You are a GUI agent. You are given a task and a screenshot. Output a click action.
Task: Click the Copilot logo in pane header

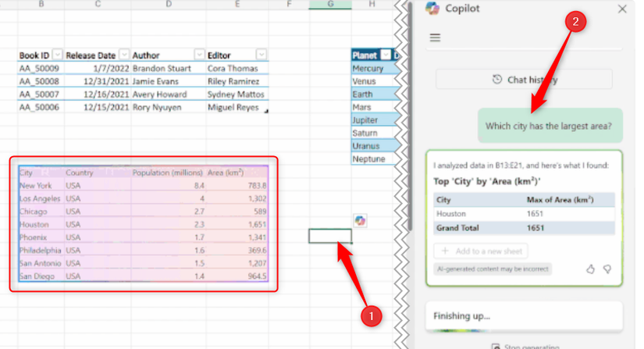(x=432, y=9)
